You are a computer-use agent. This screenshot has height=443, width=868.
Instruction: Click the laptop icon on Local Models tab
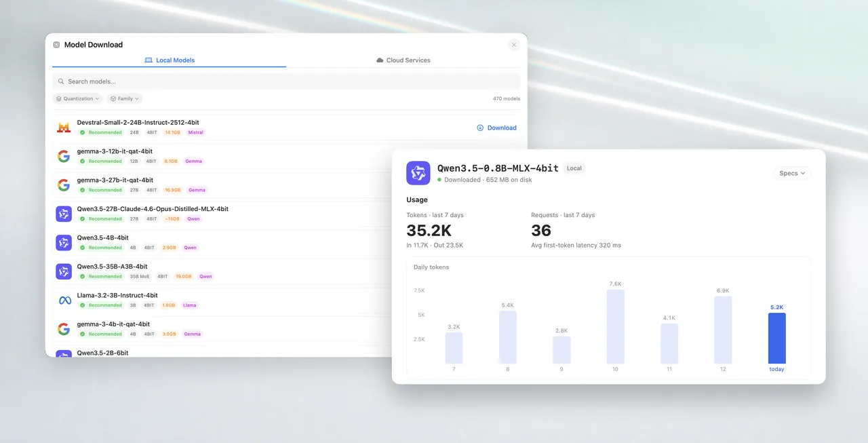coord(149,60)
